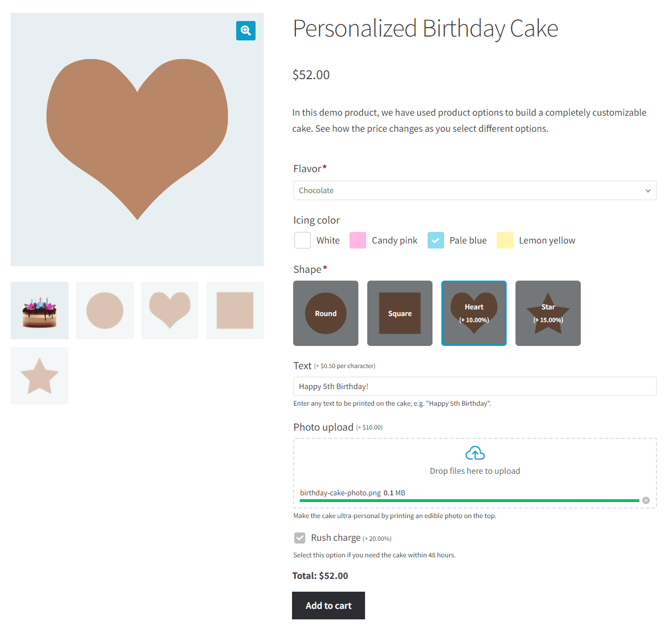Select the Star cake shape

click(x=548, y=313)
